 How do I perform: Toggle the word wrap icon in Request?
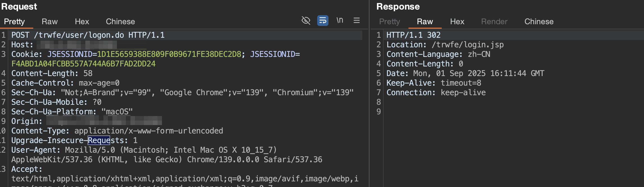323,21
